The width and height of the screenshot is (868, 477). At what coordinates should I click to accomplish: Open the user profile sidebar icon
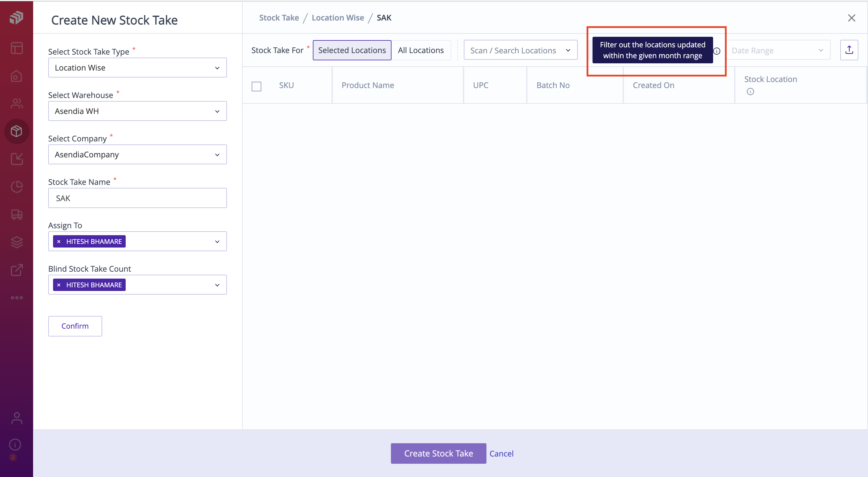17,418
